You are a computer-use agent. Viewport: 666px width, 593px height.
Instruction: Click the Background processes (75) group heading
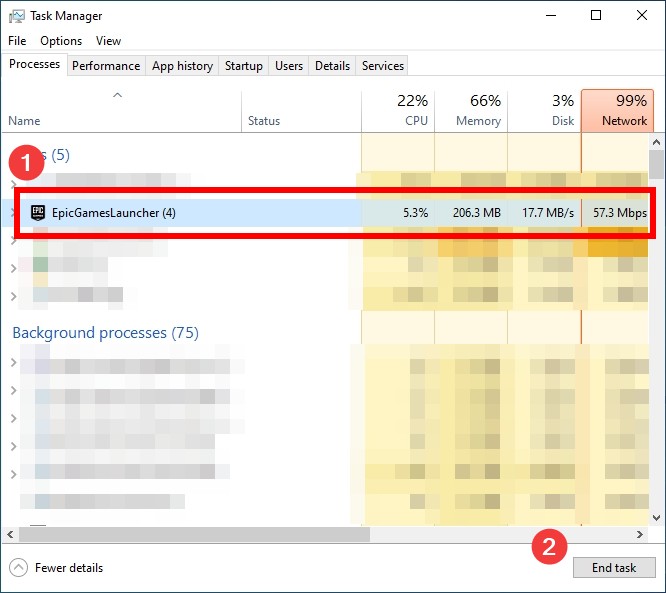tap(105, 333)
